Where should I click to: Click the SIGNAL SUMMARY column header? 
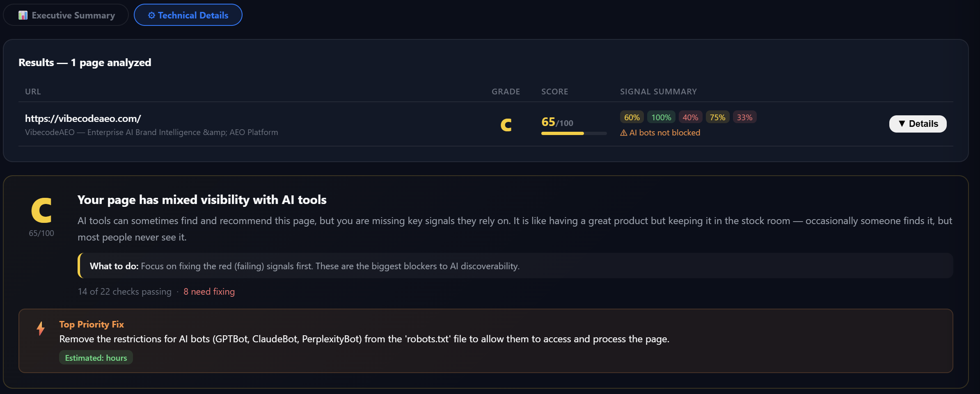click(658, 92)
